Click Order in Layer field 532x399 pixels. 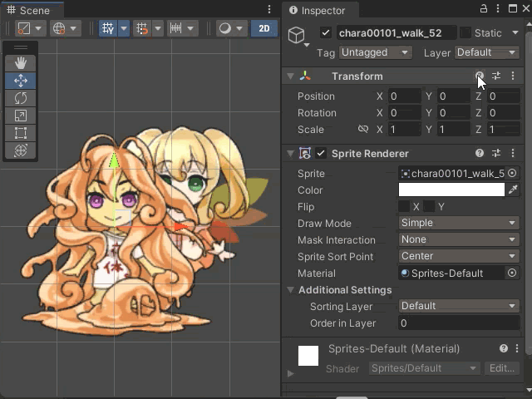pos(459,323)
